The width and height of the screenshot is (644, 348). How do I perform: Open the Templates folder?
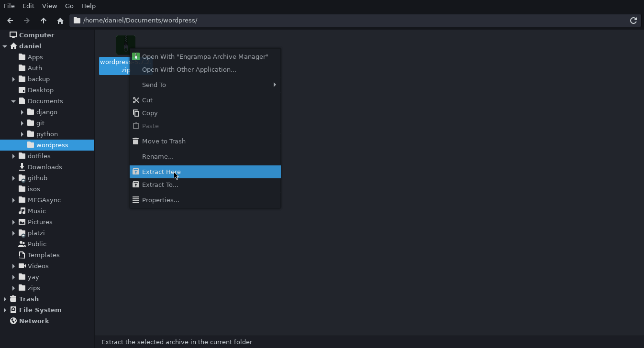coord(44,255)
